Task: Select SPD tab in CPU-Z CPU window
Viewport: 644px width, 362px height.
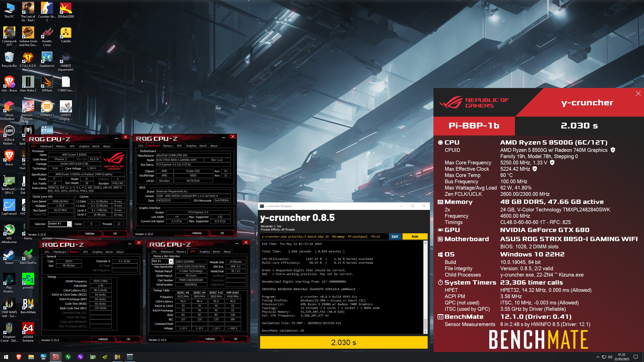Action: [72, 146]
